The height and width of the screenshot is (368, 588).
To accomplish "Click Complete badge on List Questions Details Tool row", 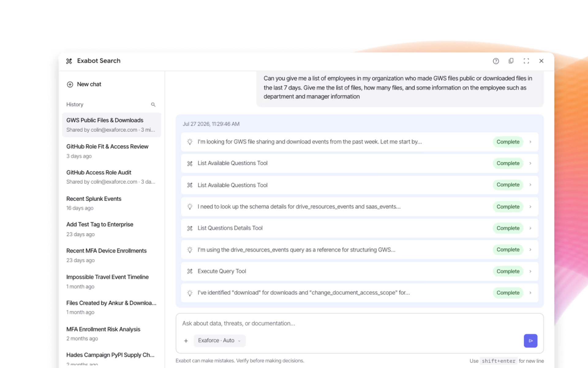I will pyautogui.click(x=508, y=228).
